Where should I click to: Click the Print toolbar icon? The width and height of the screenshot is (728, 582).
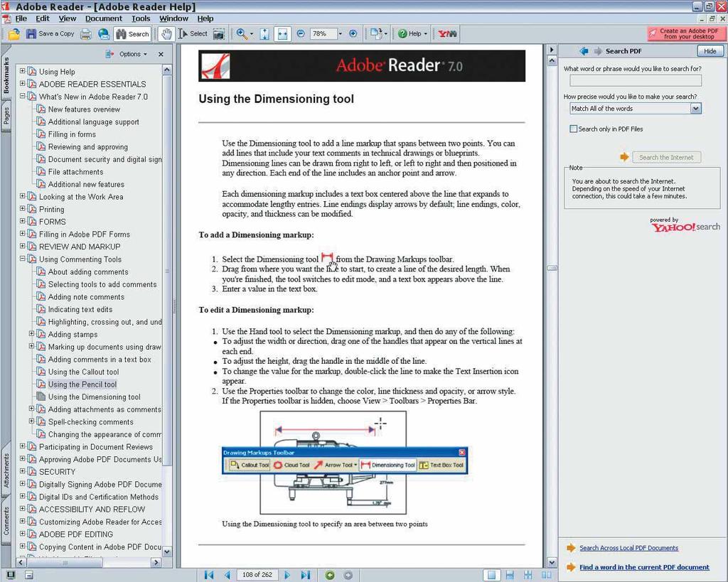(86, 33)
